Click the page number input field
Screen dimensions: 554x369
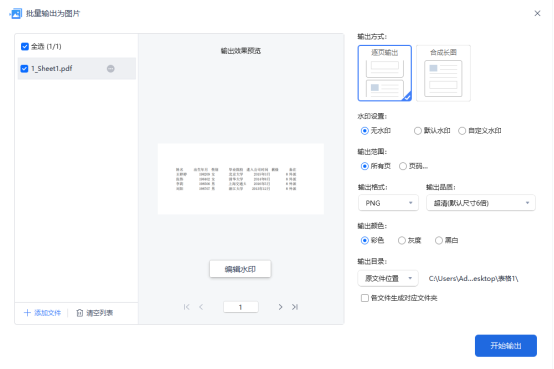click(241, 307)
